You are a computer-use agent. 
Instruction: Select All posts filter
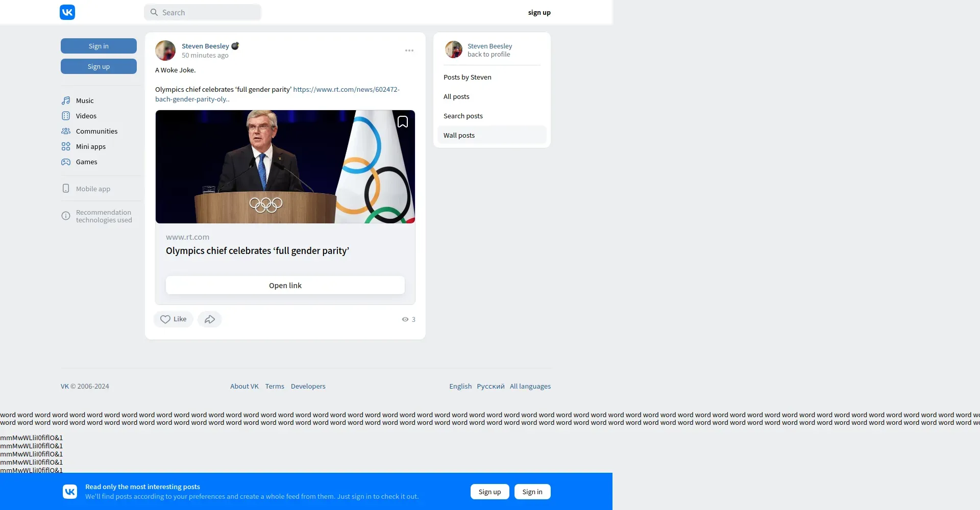pos(492,96)
